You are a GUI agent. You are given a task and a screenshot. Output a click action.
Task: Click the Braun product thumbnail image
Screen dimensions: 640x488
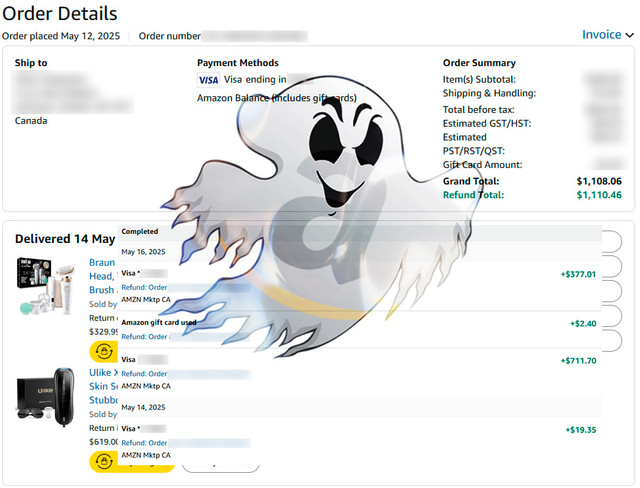(46, 286)
